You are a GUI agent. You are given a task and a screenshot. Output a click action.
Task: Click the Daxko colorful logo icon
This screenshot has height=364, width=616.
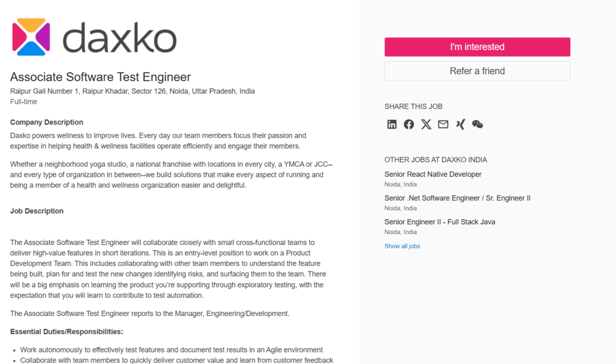coord(31,37)
